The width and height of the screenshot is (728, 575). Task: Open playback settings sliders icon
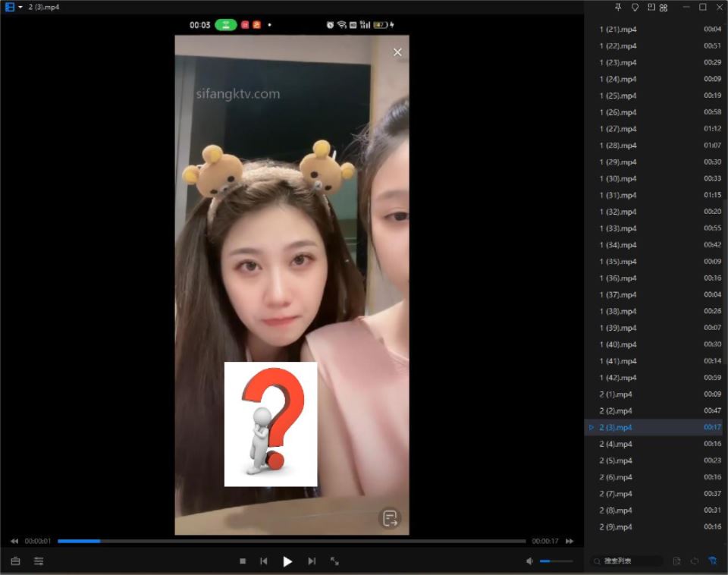[39, 561]
